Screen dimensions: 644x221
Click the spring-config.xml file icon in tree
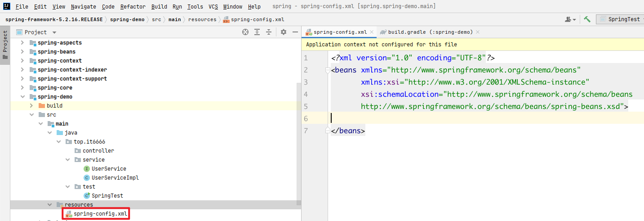[69, 214]
